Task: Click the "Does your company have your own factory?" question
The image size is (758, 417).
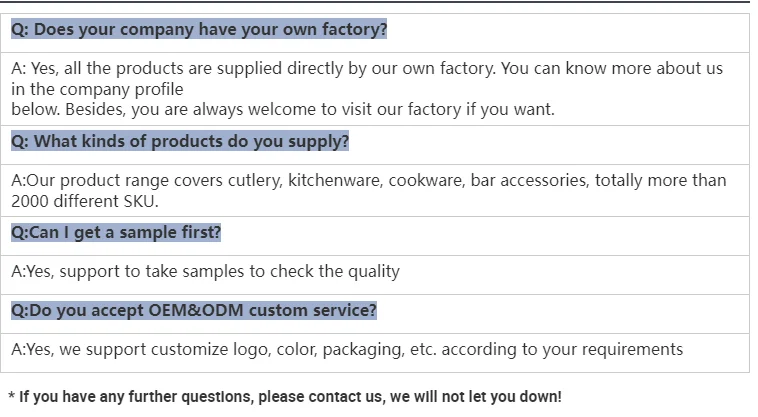Action: [x=198, y=30]
